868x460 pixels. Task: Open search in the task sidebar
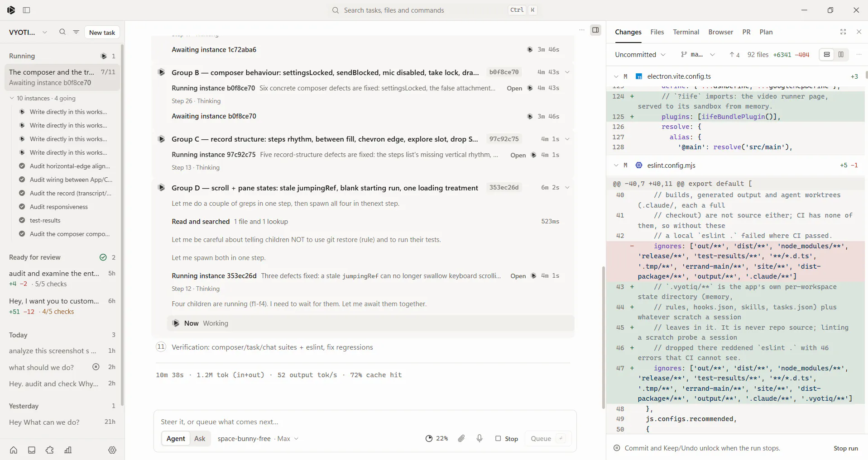click(x=62, y=32)
